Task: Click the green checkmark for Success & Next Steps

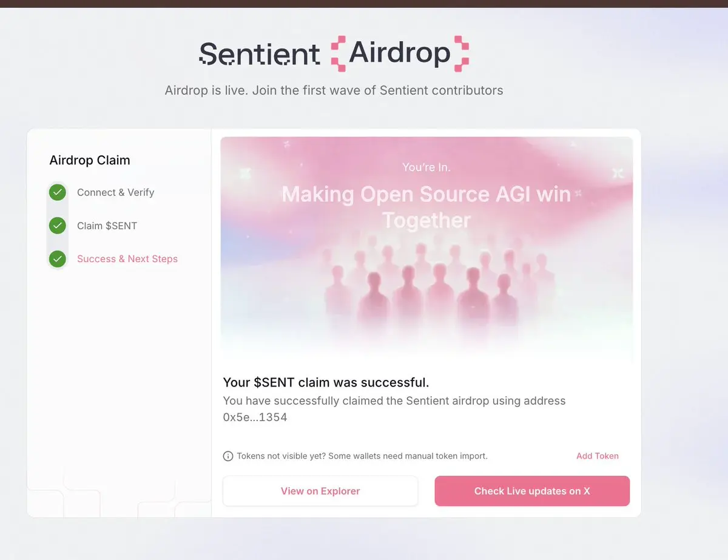Action: click(58, 259)
